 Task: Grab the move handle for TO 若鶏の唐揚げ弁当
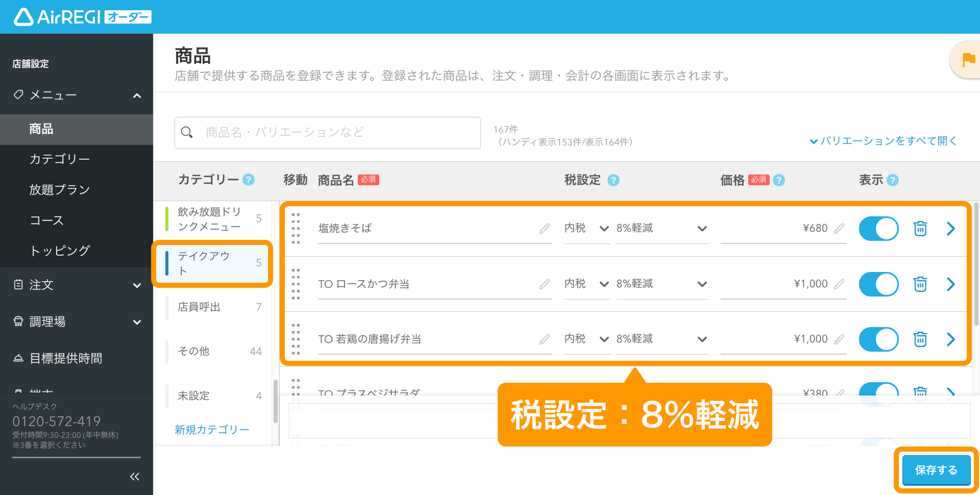296,339
